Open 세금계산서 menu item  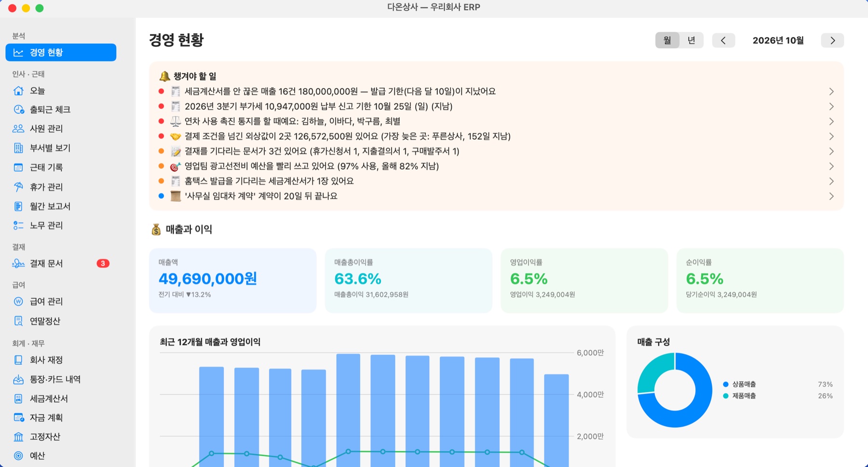pos(61,399)
